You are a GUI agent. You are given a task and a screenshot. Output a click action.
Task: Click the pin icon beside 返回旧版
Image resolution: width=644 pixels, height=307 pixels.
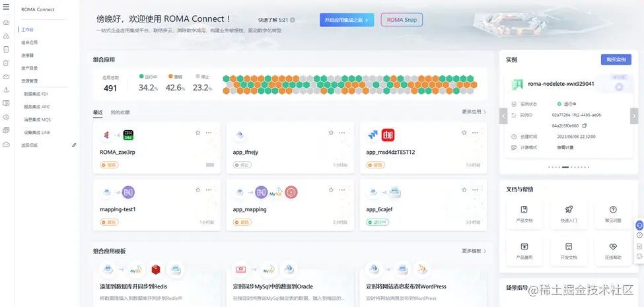[x=75, y=145]
